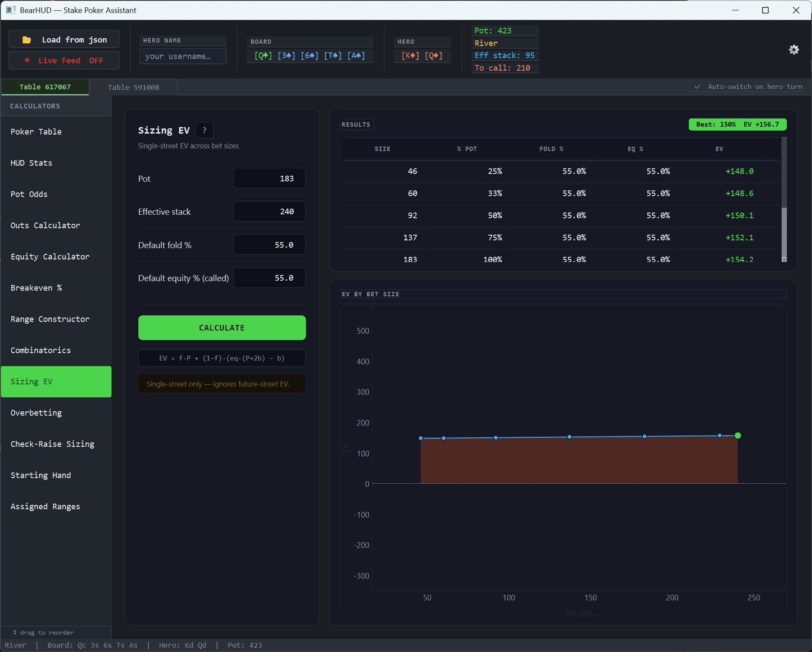Open Range Constructor
The width and height of the screenshot is (812, 652).
56,319
